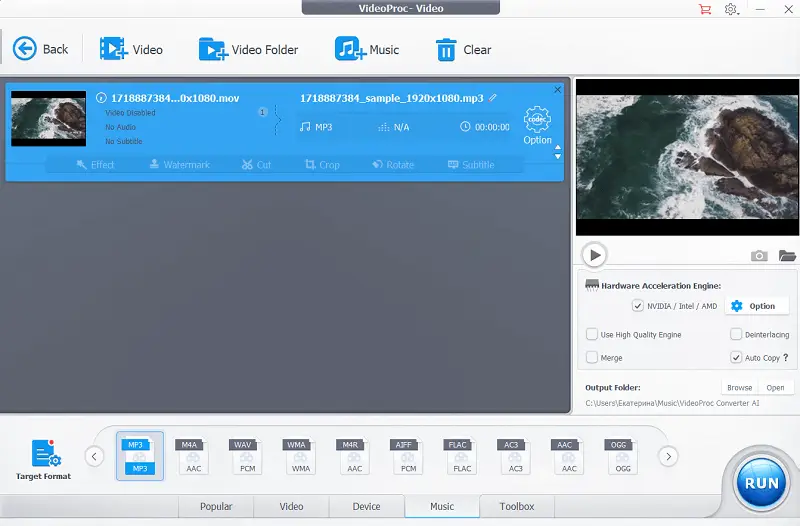Start conversion with the RUN button
The image size is (800, 526).
point(761,483)
